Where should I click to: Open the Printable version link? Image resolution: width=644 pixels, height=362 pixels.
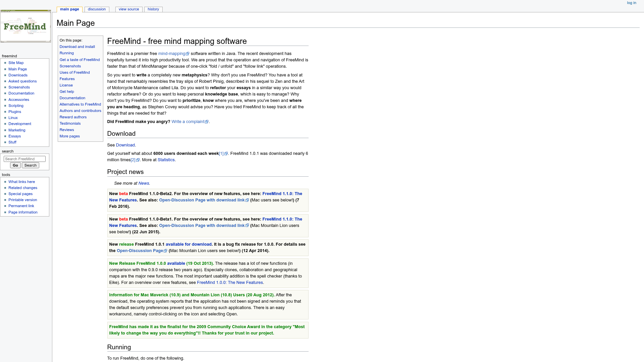22,200
